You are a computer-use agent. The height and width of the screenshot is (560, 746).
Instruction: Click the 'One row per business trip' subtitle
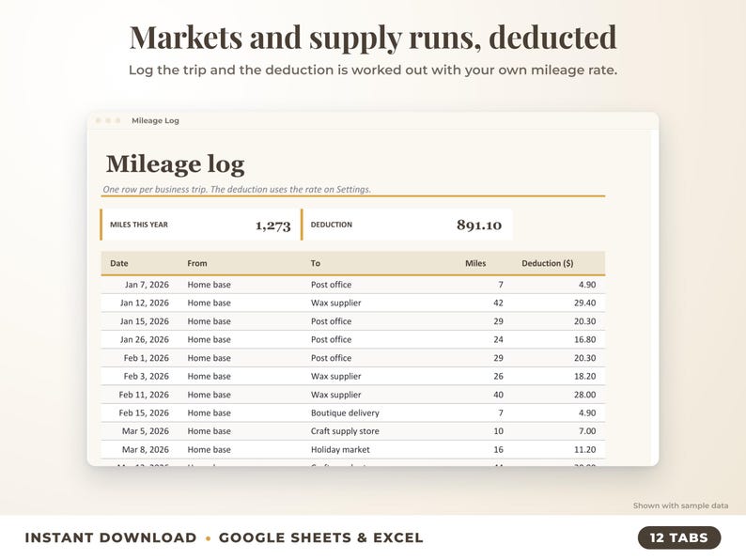point(237,190)
